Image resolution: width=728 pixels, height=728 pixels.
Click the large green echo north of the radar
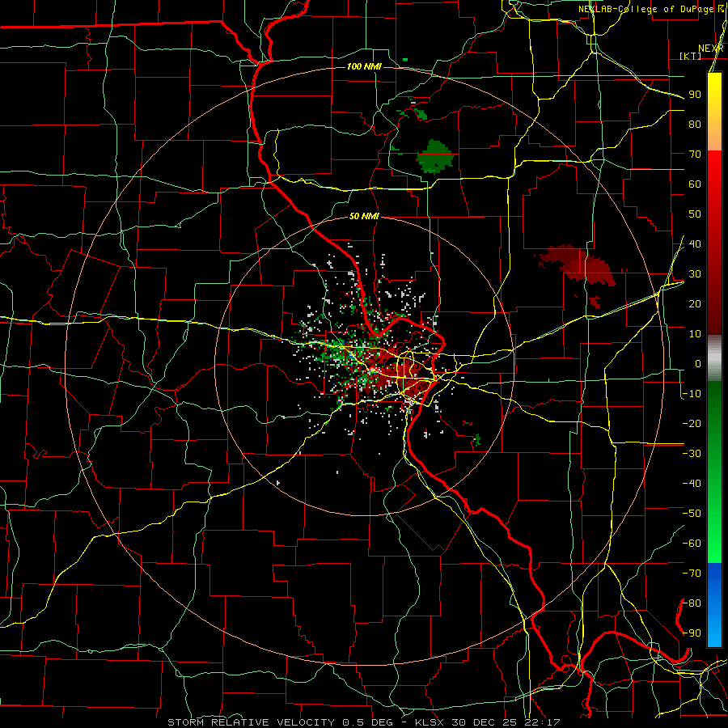pyautogui.click(x=435, y=156)
